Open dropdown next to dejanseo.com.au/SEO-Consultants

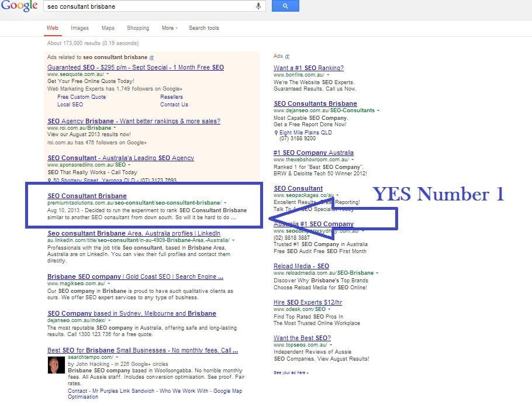click(x=378, y=110)
